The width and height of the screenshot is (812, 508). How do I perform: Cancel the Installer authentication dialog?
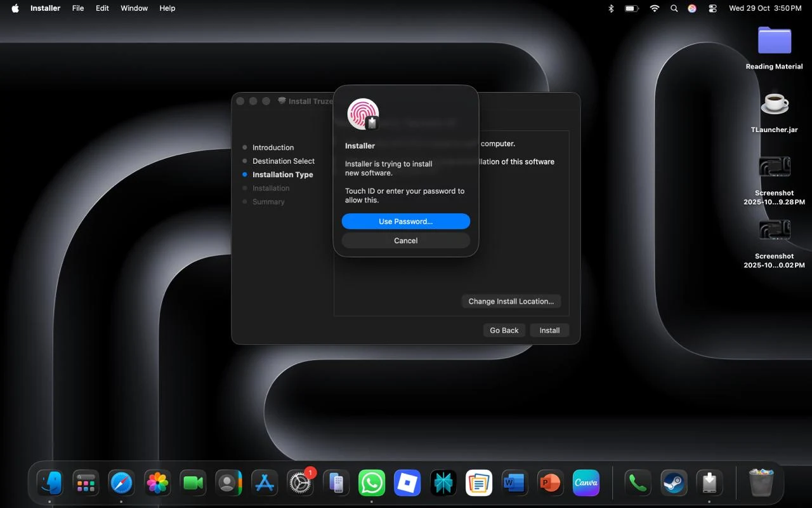point(405,241)
